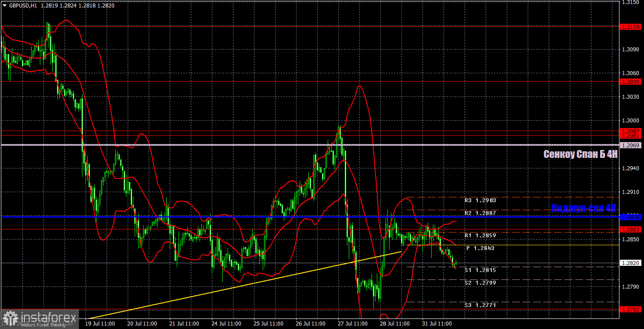
Task: Open the chart menu triangle beside GBPUSD,H1
Action: (x=4, y=6)
